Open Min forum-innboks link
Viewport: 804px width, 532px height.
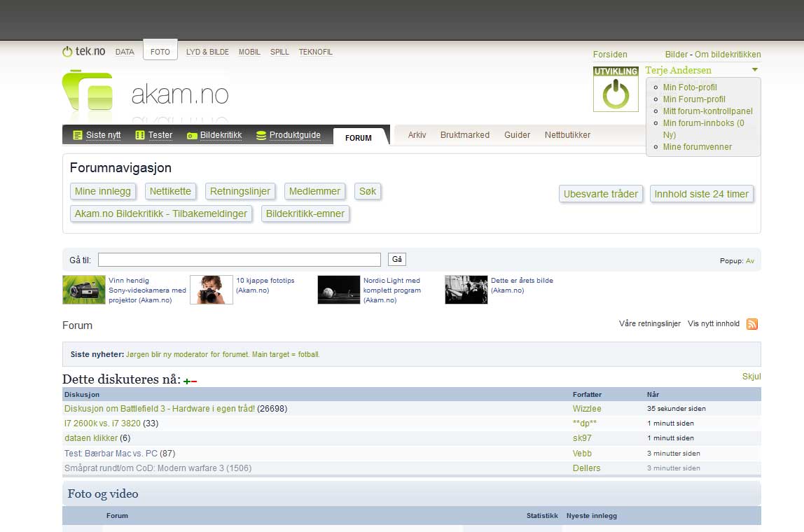(x=703, y=129)
